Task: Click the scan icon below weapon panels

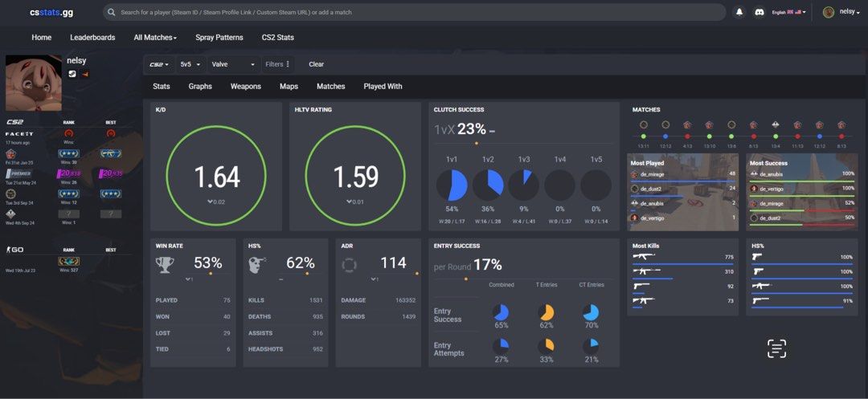Action: [776, 348]
